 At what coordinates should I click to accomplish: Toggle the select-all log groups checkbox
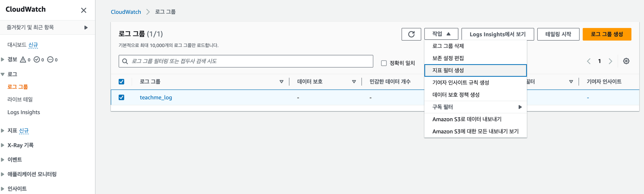coord(121,82)
